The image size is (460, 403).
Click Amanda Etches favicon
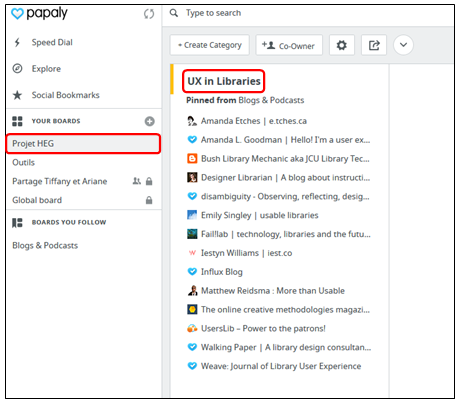[x=192, y=121]
